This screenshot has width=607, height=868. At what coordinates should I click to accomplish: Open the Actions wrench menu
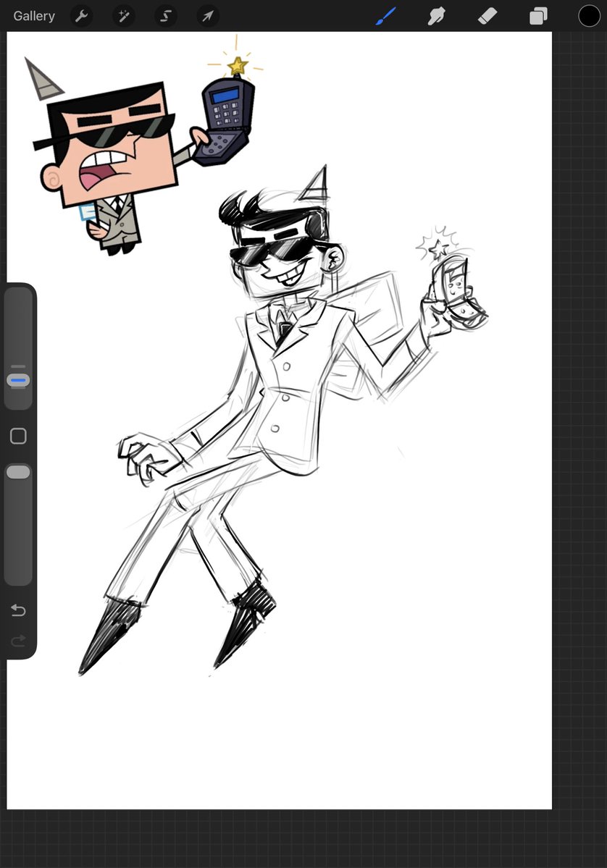[x=81, y=16]
